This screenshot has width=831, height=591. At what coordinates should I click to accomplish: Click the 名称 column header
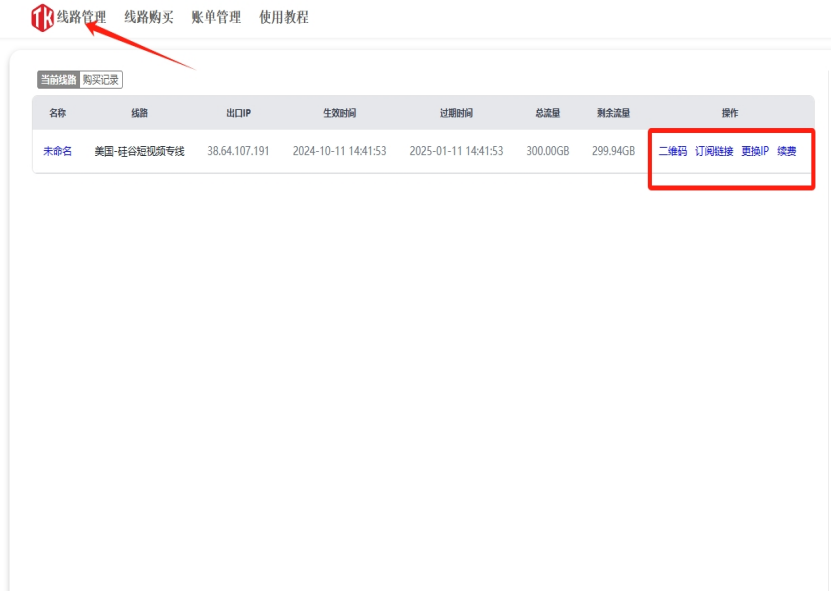click(x=58, y=114)
